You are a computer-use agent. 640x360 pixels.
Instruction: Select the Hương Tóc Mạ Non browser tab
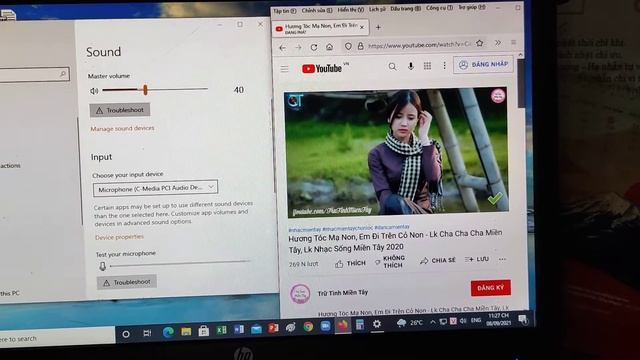click(x=320, y=28)
